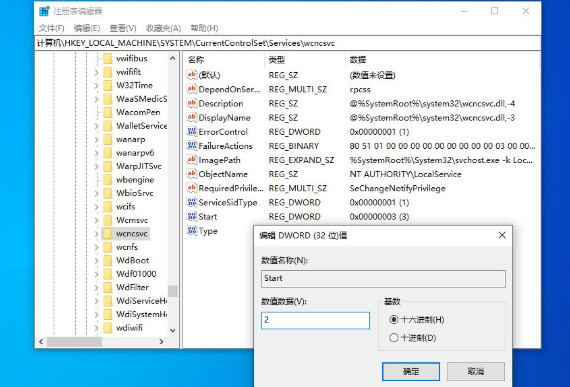This screenshot has height=387, width=570.
Task: Close the Edit DWORD dialog
Action: [502, 235]
